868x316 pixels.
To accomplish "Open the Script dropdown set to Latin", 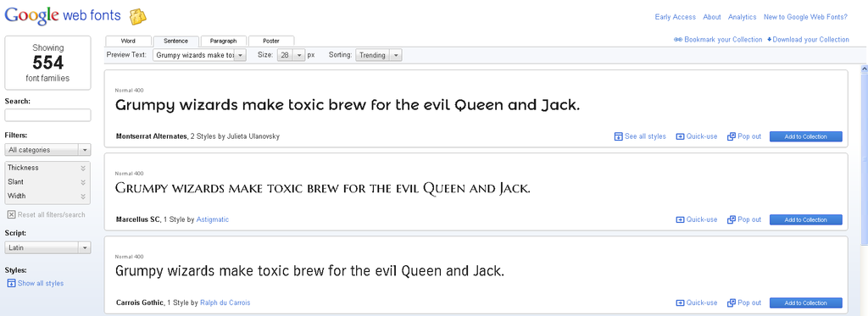I will coord(47,248).
